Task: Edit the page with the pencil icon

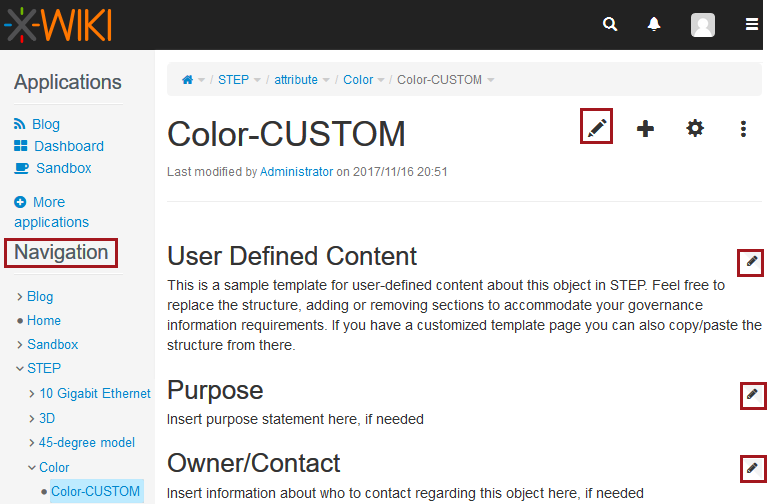Action: coord(597,128)
